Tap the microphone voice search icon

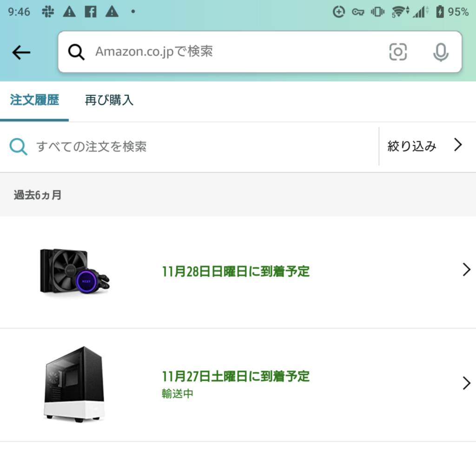point(440,52)
